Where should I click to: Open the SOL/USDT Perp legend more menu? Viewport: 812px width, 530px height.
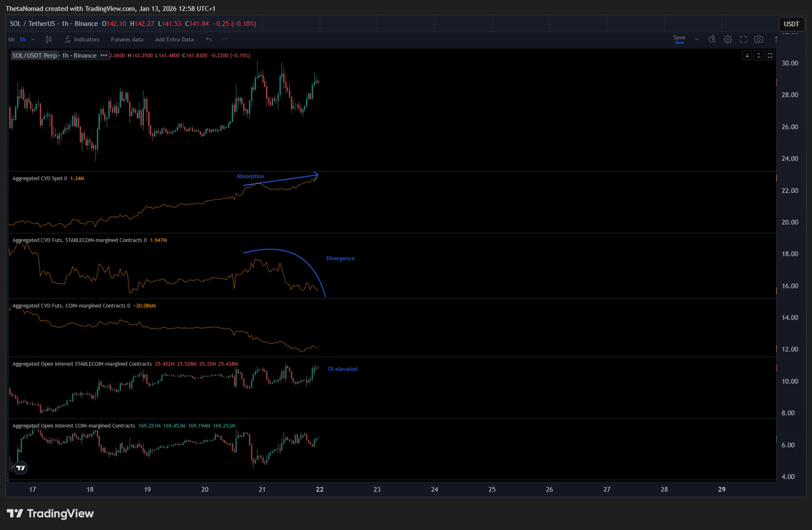coord(104,55)
